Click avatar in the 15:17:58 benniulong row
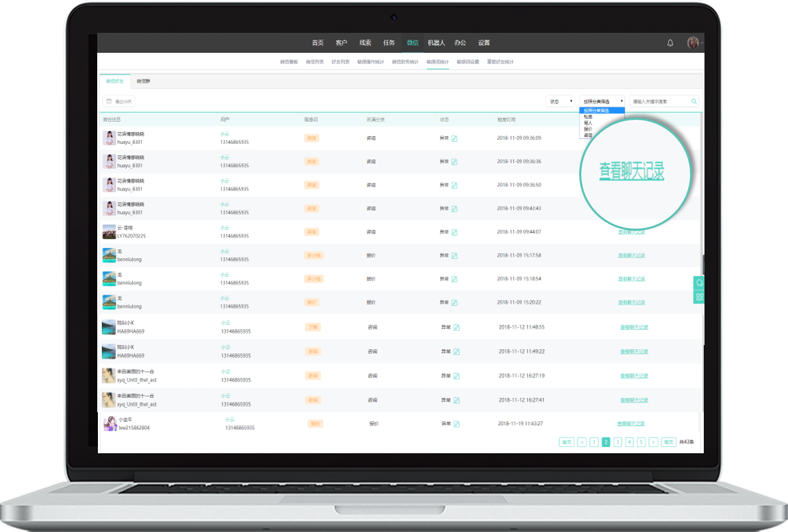The width and height of the screenshot is (788, 532). pos(109,255)
